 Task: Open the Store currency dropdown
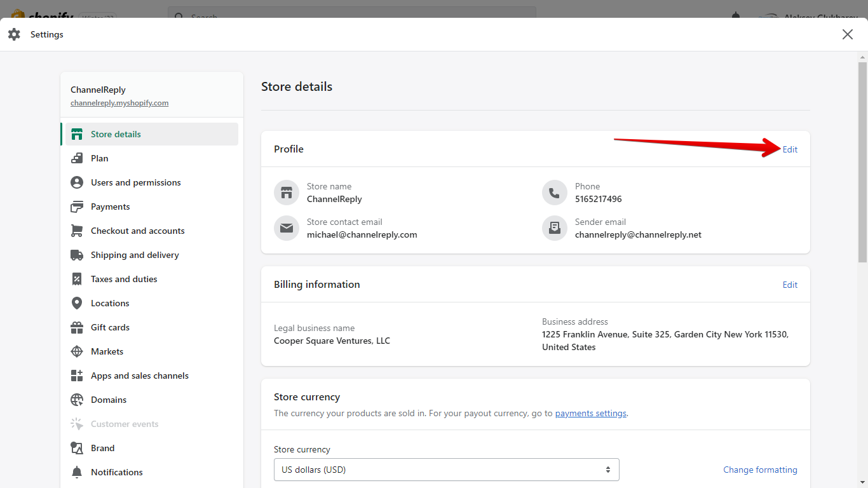click(x=447, y=470)
